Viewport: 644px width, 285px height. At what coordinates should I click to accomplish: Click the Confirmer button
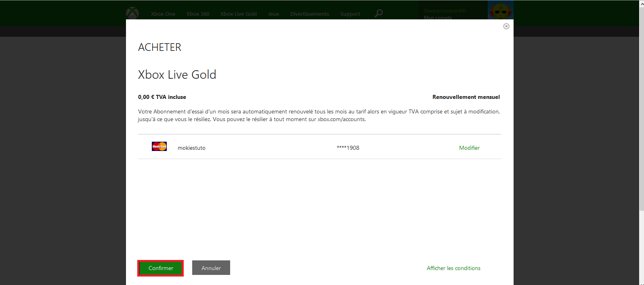161,268
